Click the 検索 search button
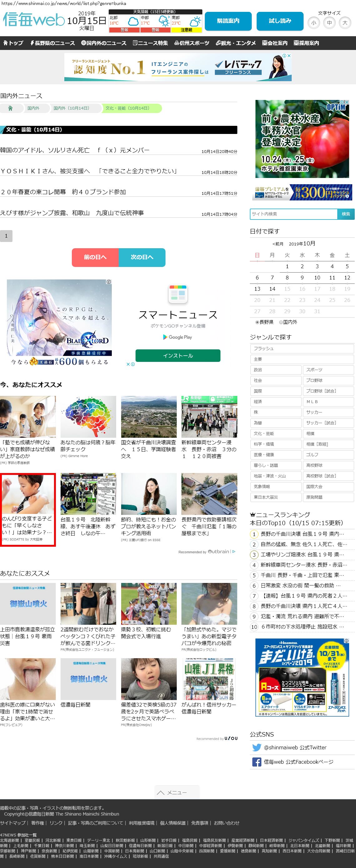 tap(346, 214)
